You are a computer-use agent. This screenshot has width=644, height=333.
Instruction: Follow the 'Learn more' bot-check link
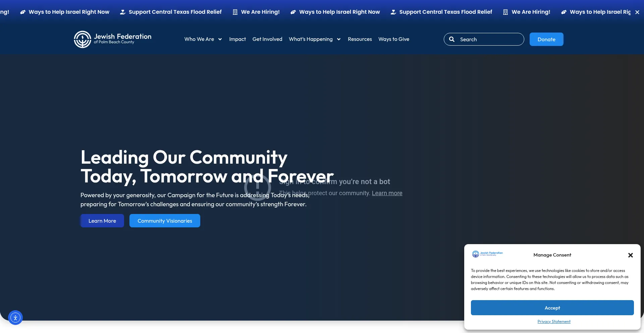pos(387,193)
